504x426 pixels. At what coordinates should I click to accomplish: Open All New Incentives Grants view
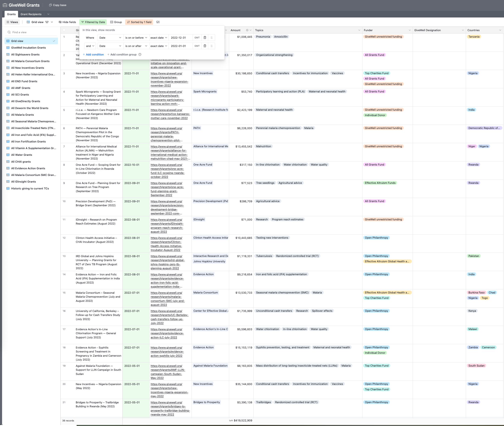point(31,68)
